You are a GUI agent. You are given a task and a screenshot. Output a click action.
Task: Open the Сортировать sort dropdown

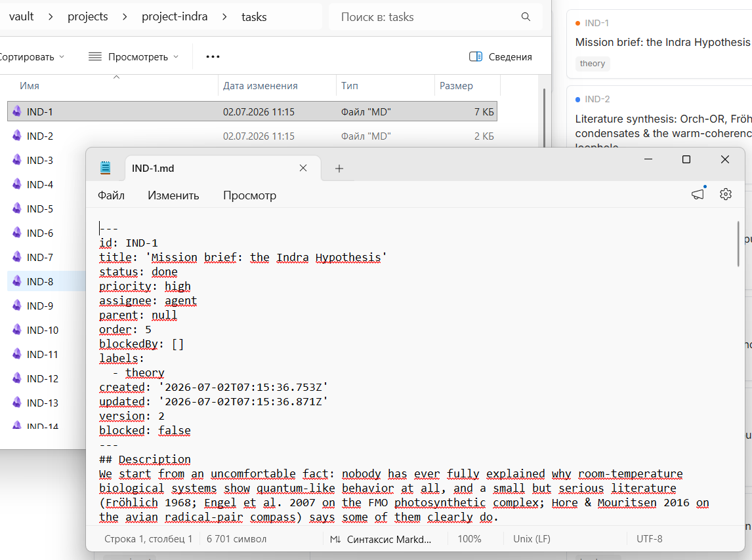click(32, 56)
